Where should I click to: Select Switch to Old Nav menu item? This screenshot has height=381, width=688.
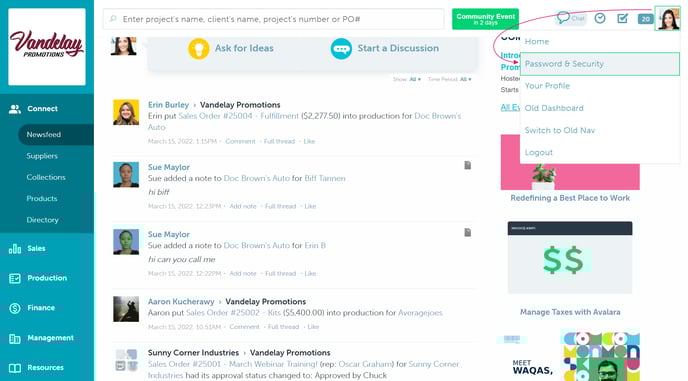click(559, 130)
